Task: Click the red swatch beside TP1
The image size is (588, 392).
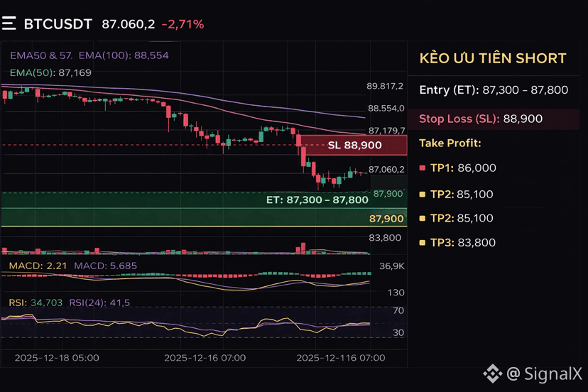Action: coord(423,168)
